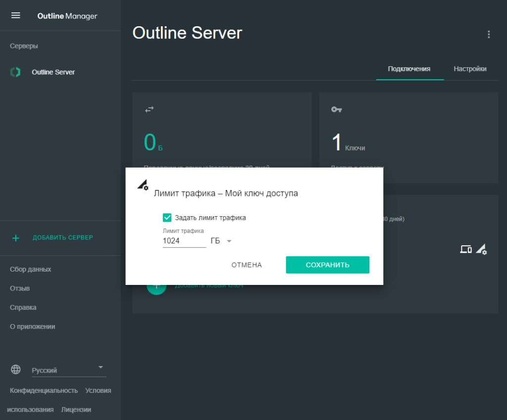This screenshot has width=507, height=420.
Task: Click the share access key icon
Action: (x=466, y=249)
